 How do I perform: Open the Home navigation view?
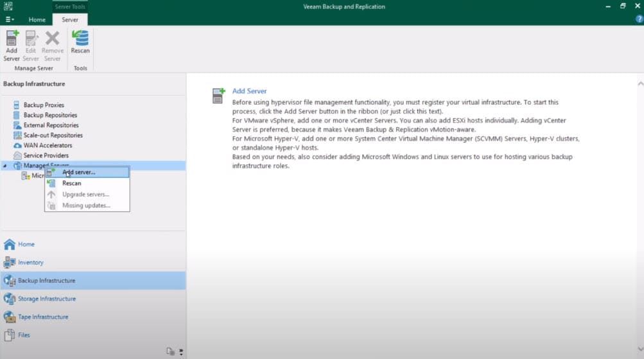(93, 245)
